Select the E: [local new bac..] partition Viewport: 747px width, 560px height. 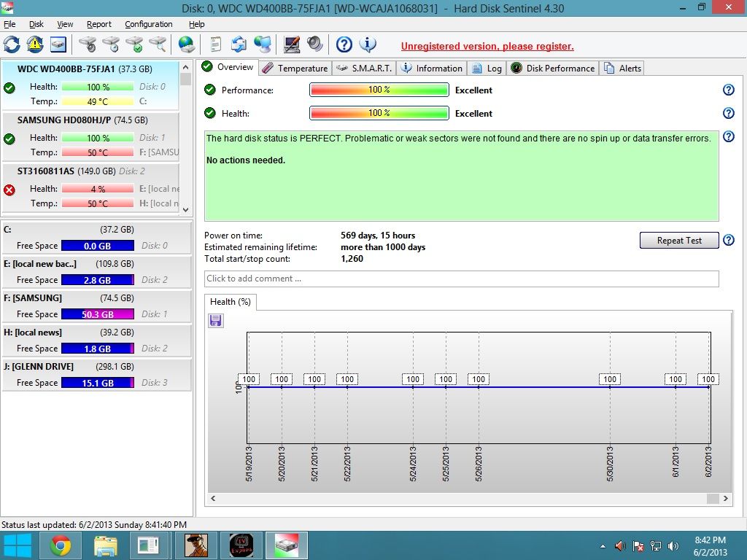pos(97,271)
